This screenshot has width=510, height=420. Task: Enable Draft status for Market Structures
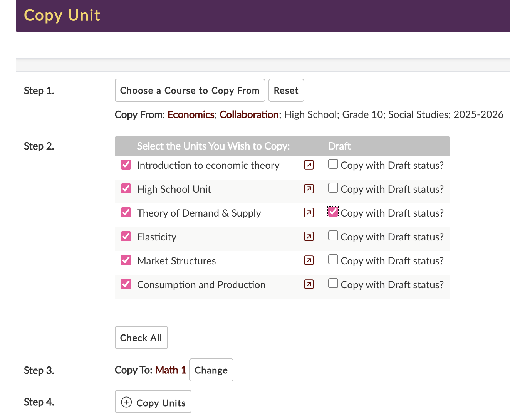coord(333,259)
